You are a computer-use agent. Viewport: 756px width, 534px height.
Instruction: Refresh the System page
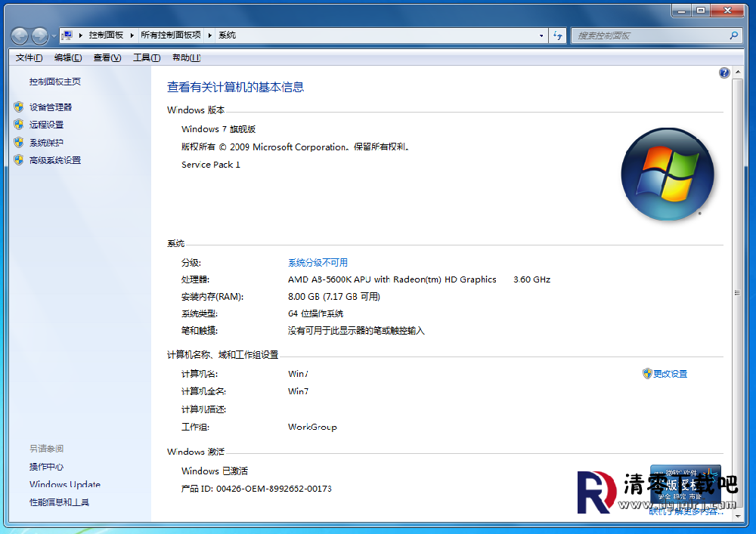(558, 35)
